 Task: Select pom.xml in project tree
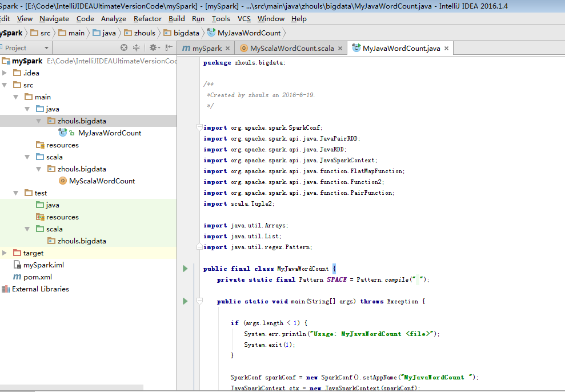pos(38,277)
